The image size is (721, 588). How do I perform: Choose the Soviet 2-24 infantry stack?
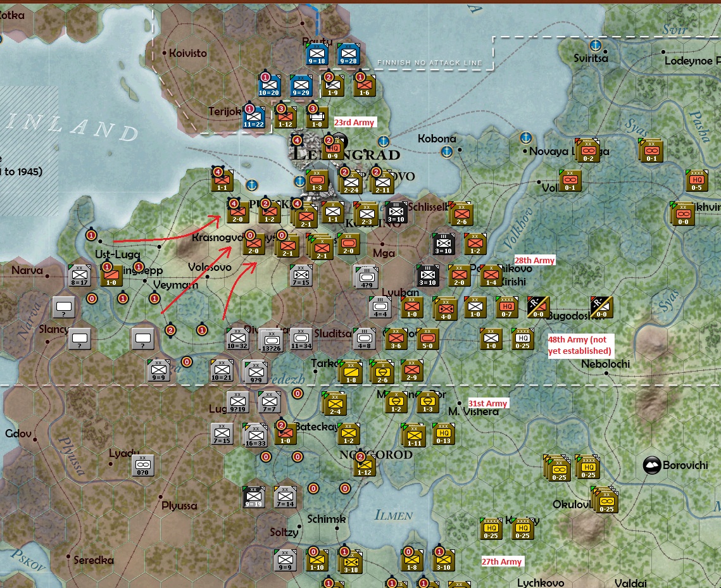[x=351, y=183]
